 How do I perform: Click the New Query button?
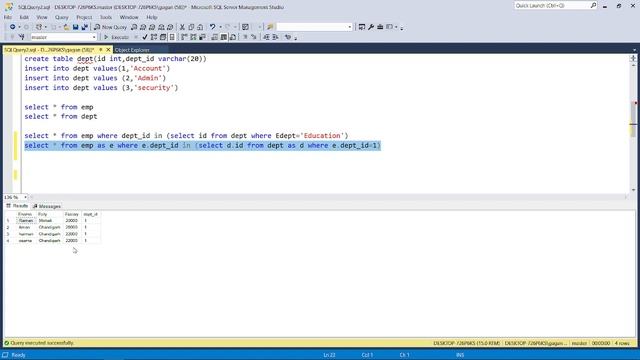tap(111, 27)
